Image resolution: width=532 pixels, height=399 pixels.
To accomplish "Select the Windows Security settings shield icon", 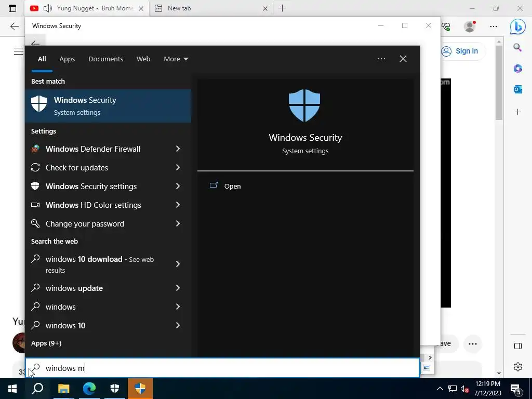I will 35,186.
